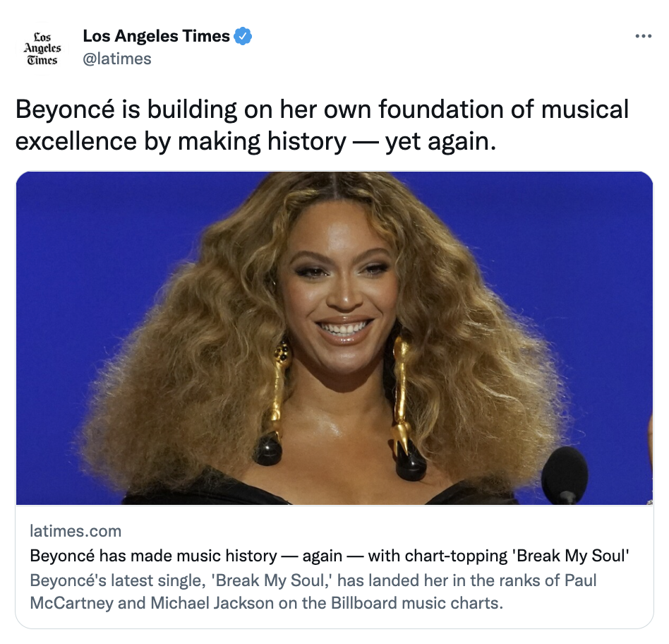
Task: Open the Los Angeles Times profile avatar
Action: pyautogui.click(x=42, y=48)
